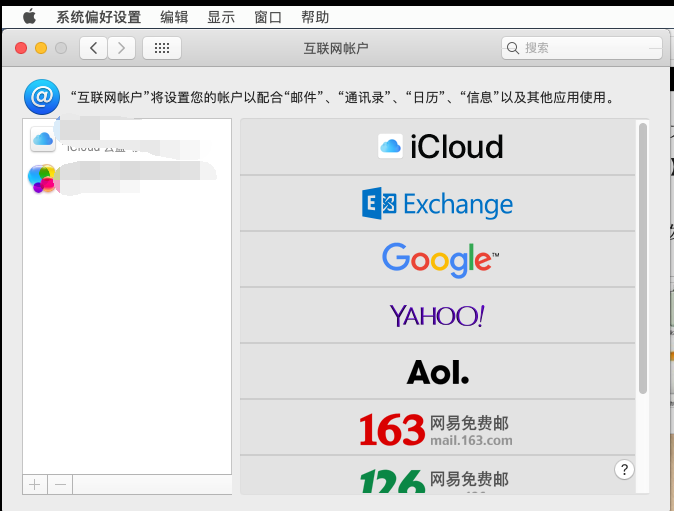Add account with the plus button
This screenshot has width=674, height=511.
point(35,484)
